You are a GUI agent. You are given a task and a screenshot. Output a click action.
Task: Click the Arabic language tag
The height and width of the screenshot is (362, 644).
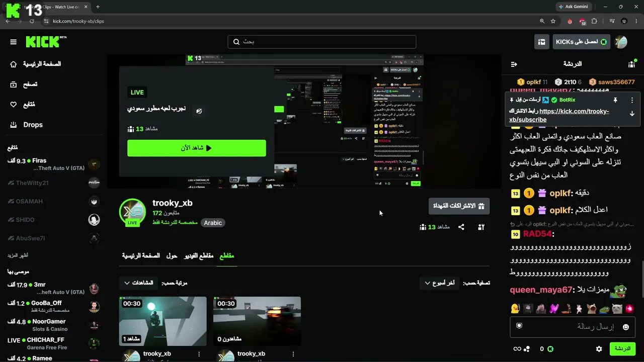pyautogui.click(x=213, y=223)
